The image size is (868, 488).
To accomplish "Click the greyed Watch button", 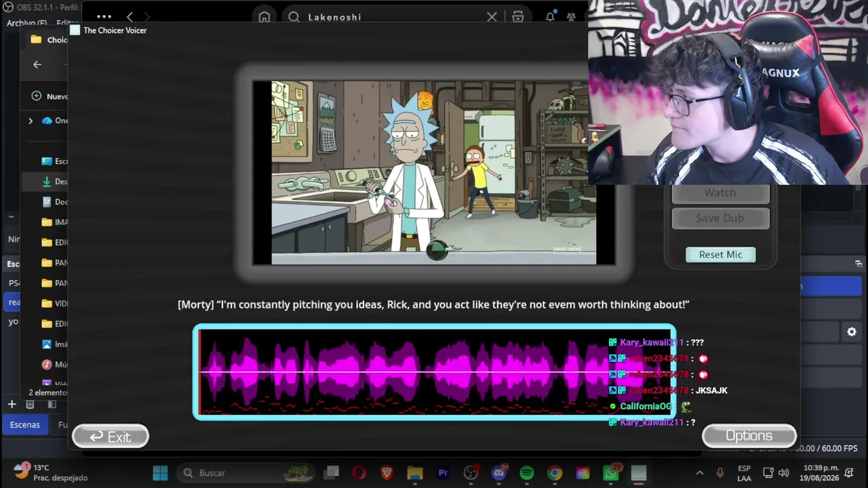I will 720,193.
